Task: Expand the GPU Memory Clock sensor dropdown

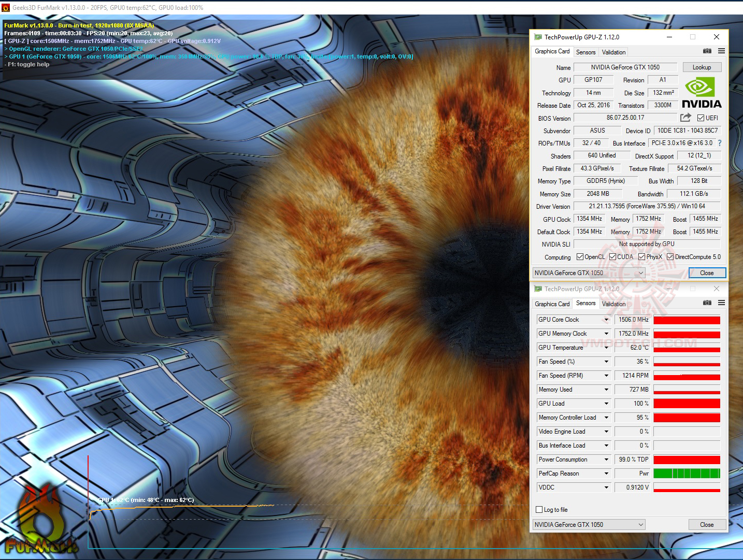Action: [606, 334]
